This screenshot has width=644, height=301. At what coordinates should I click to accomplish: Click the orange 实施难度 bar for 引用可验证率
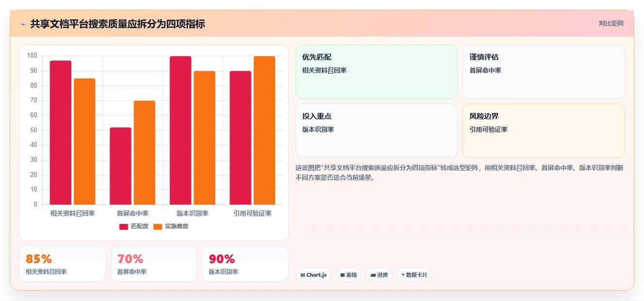coord(264,130)
